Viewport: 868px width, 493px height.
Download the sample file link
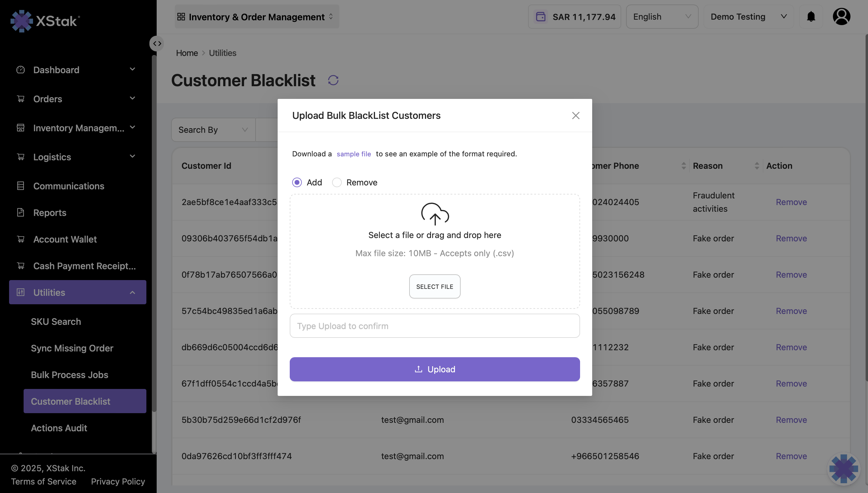coord(354,154)
